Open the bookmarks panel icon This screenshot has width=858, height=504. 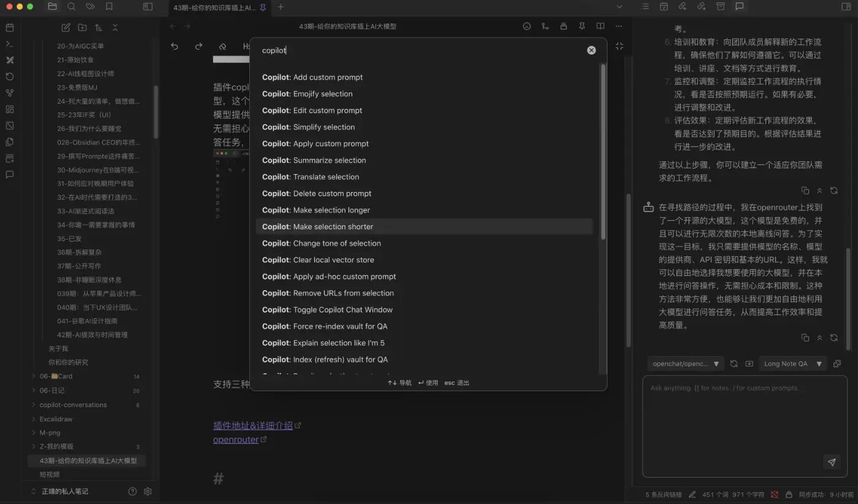click(109, 7)
